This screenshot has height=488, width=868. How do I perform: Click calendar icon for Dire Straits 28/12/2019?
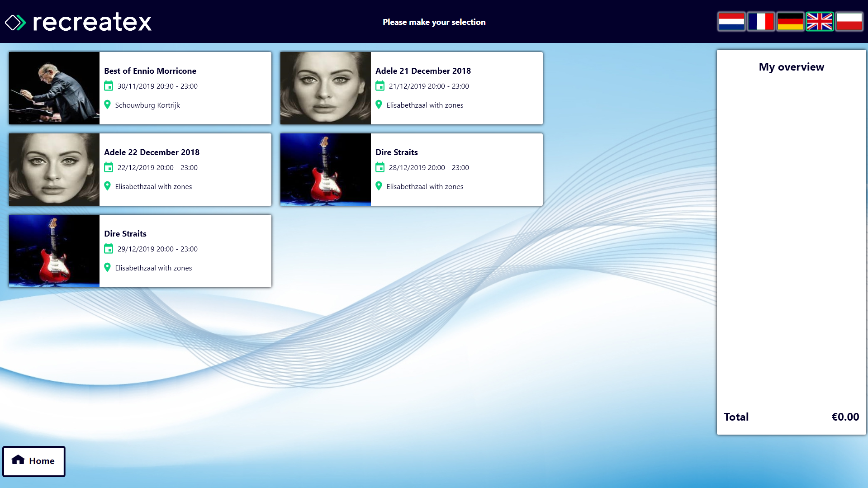pyautogui.click(x=380, y=167)
